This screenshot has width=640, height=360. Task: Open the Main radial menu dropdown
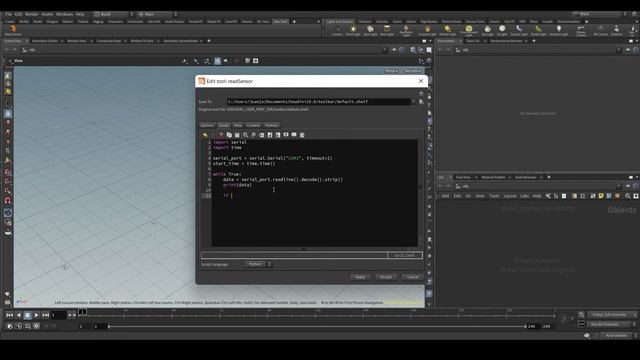158,14
